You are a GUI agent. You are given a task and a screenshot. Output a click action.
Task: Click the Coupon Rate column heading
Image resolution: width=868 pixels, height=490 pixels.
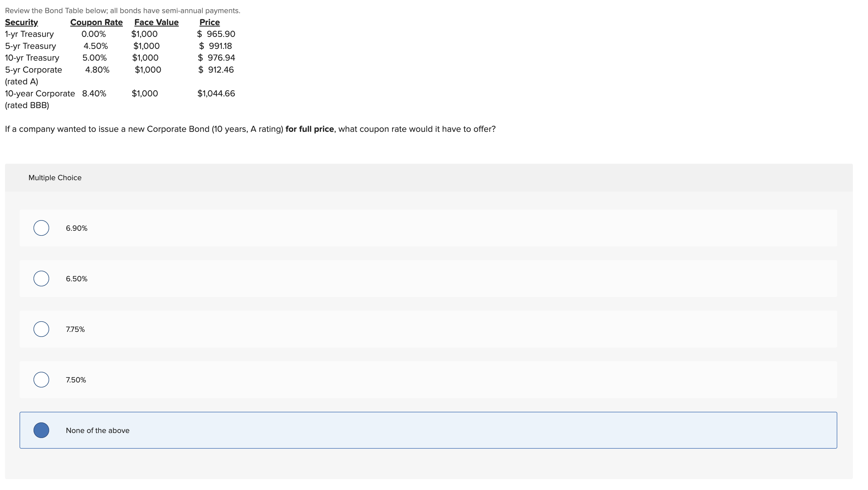pos(96,22)
